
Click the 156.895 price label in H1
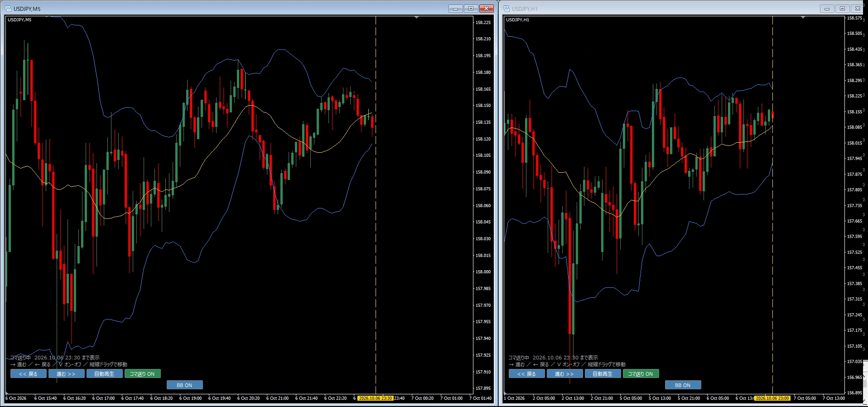(854, 393)
